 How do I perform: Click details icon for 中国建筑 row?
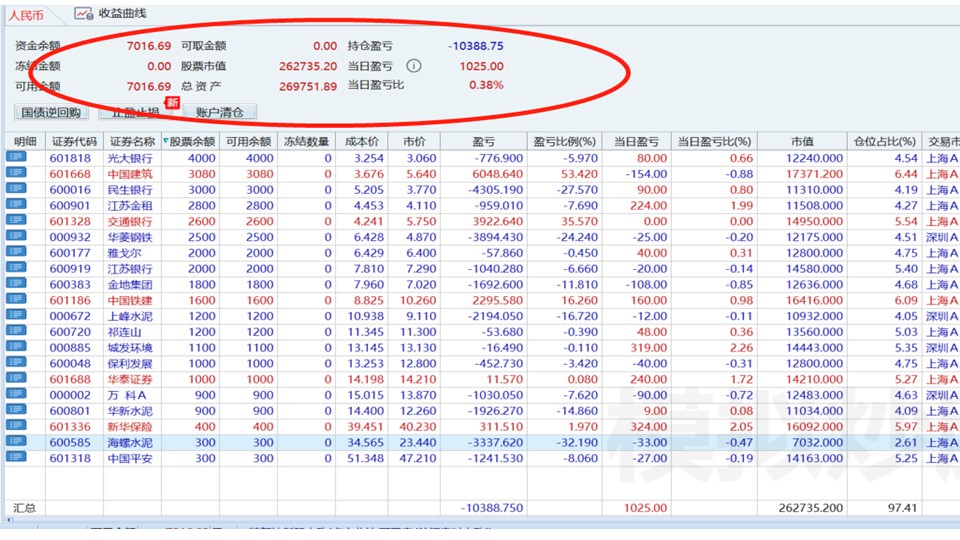click(17, 174)
